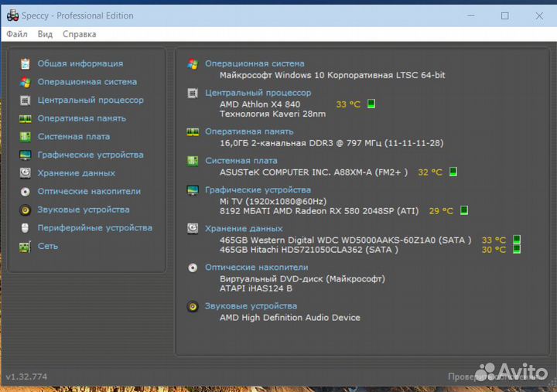Click the speaker icon in sidebar
This screenshot has height=392, width=557.
click(x=26, y=210)
